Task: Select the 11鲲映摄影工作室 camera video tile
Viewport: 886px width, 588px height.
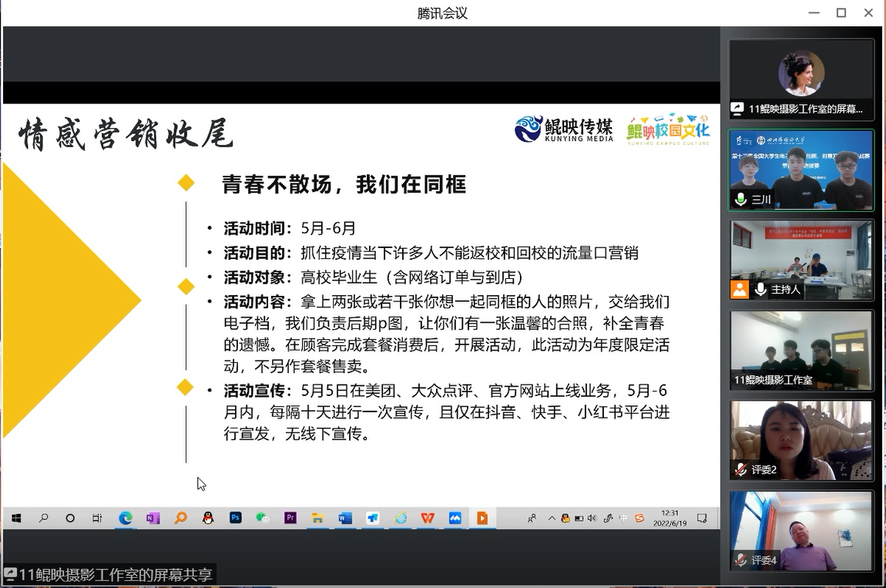Action: pos(801,349)
